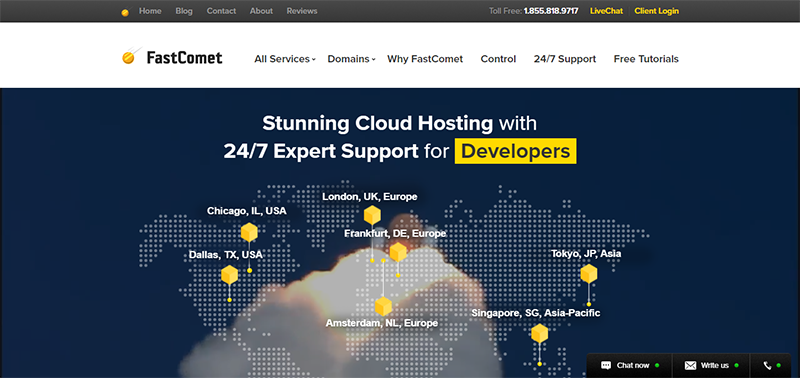Click the Amsterdam, NL, Europe label

tap(382, 323)
